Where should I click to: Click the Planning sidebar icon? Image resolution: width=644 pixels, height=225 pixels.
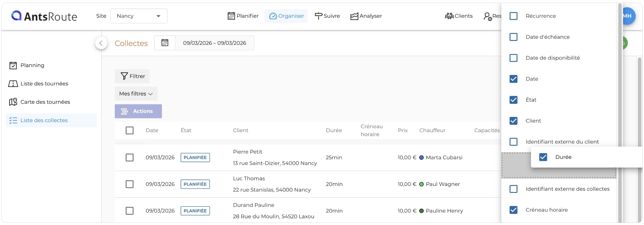13,65
